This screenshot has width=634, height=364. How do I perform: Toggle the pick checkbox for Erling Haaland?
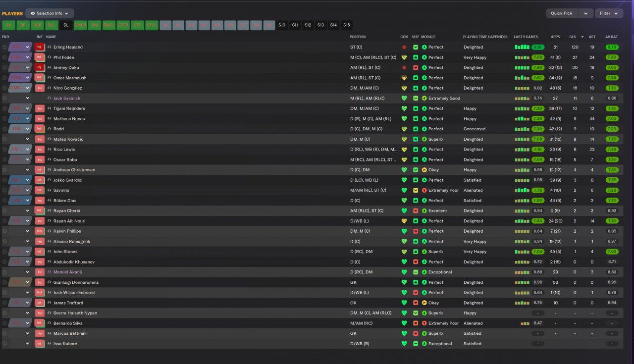(x=4, y=47)
